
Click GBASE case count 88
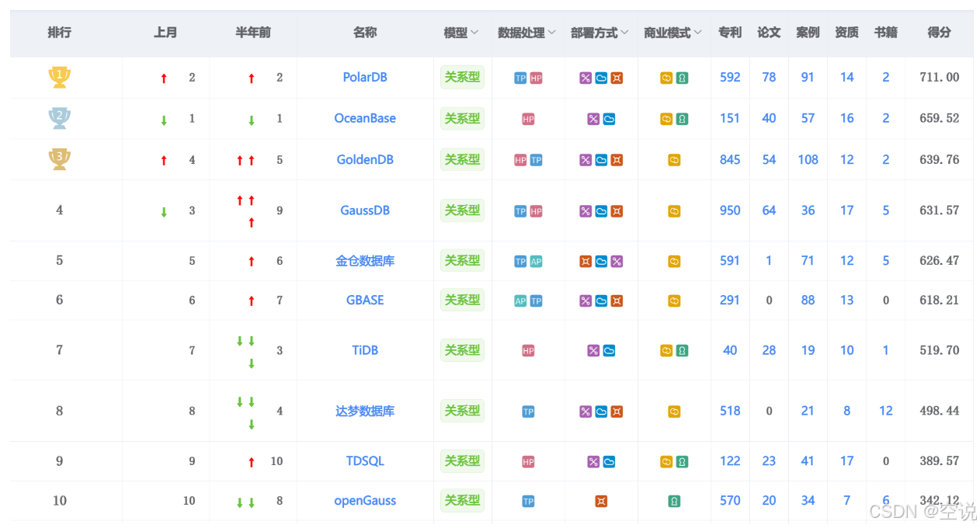(x=808, y=300)
